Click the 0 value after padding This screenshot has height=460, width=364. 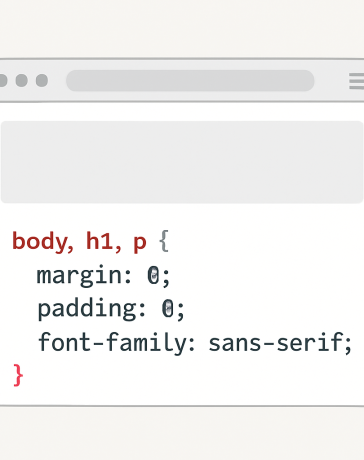168,308
